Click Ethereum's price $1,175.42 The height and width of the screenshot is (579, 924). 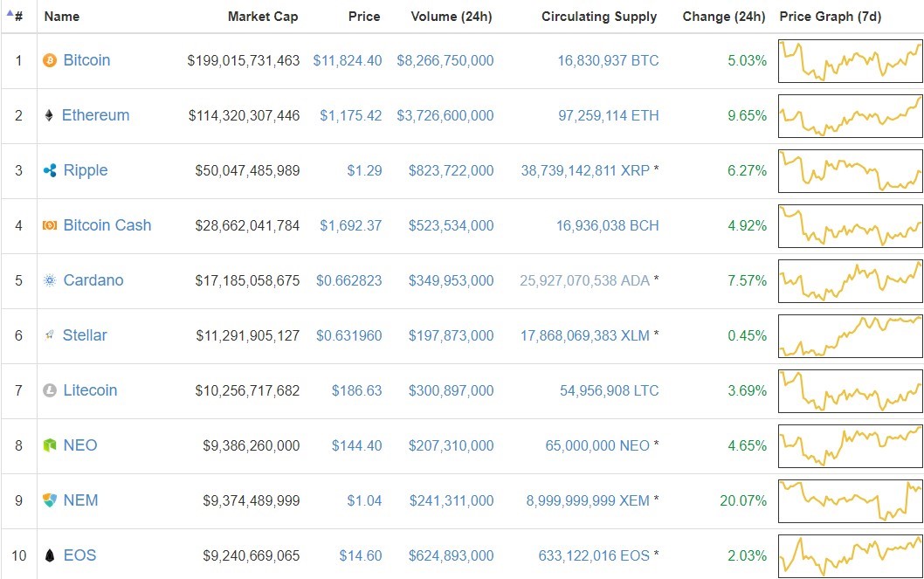[x=350, y=115]
